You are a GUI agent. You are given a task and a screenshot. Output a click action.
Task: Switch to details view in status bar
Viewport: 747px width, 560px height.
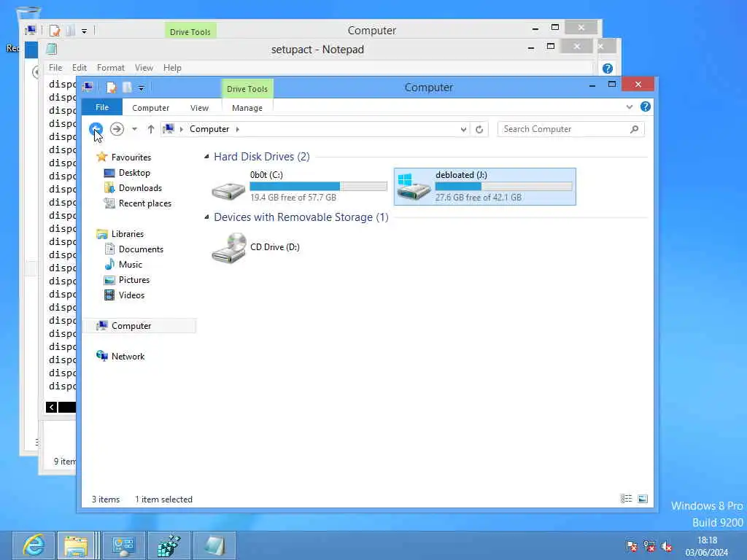627,499
